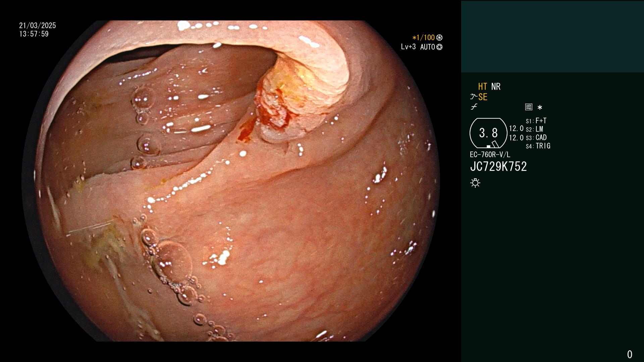The image size is (644, 362).
Task: Click switch assignment S4: TRIG
Action: point(538,146)
